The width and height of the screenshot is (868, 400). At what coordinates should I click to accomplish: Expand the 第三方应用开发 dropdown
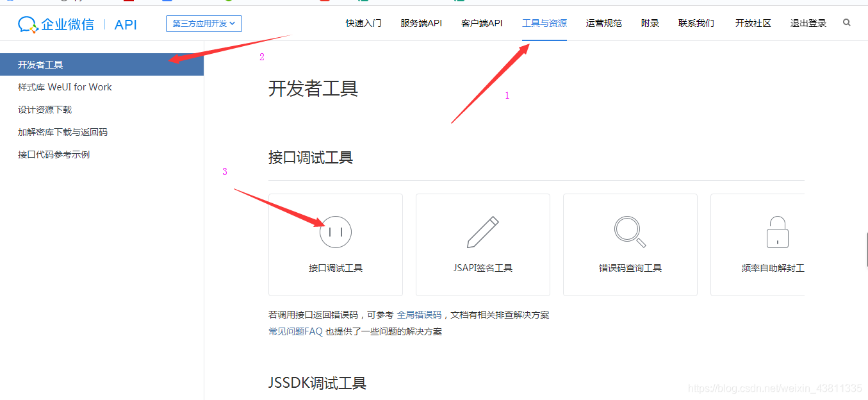coord(204,24)
